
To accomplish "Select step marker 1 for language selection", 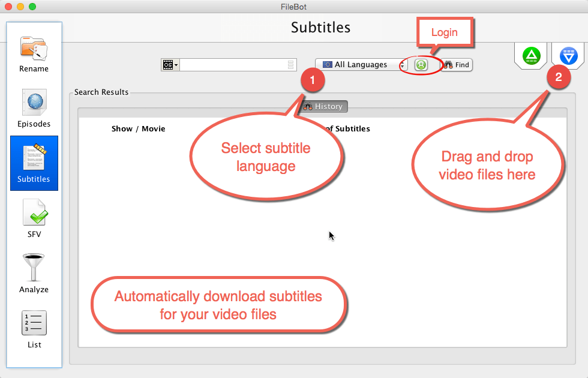I will [313, 79].
